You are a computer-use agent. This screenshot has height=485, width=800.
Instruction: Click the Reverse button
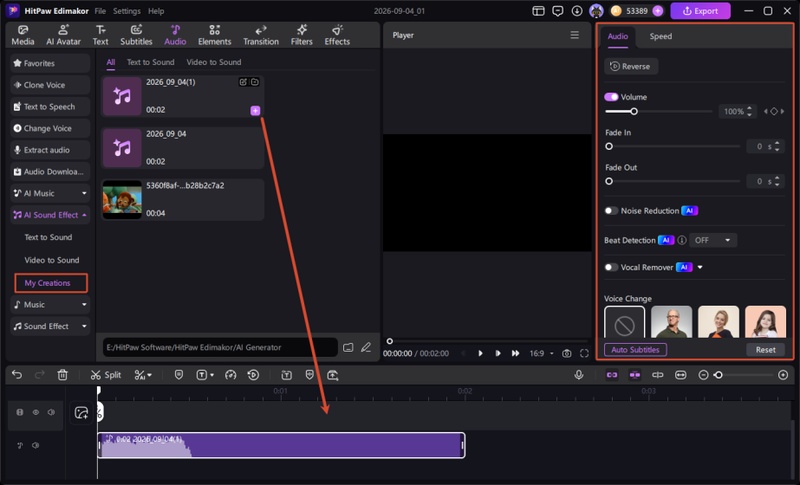point(631,66)
